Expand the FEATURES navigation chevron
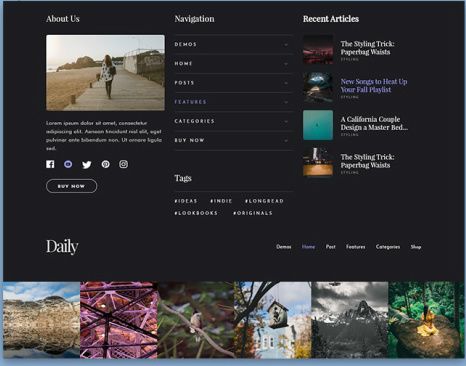 (x=286, y=102)
